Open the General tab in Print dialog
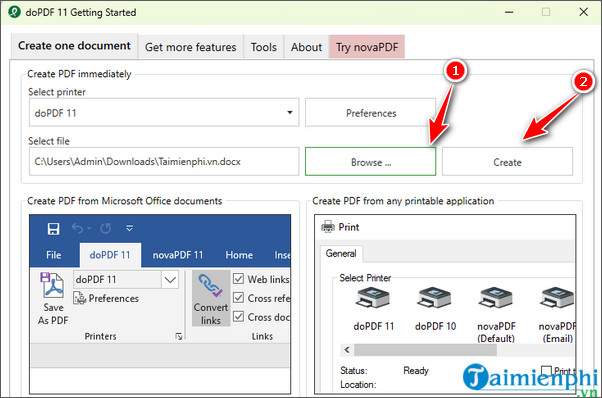This screenshot has width=602, height=398. pyautogui.click(x=341, y=253)
